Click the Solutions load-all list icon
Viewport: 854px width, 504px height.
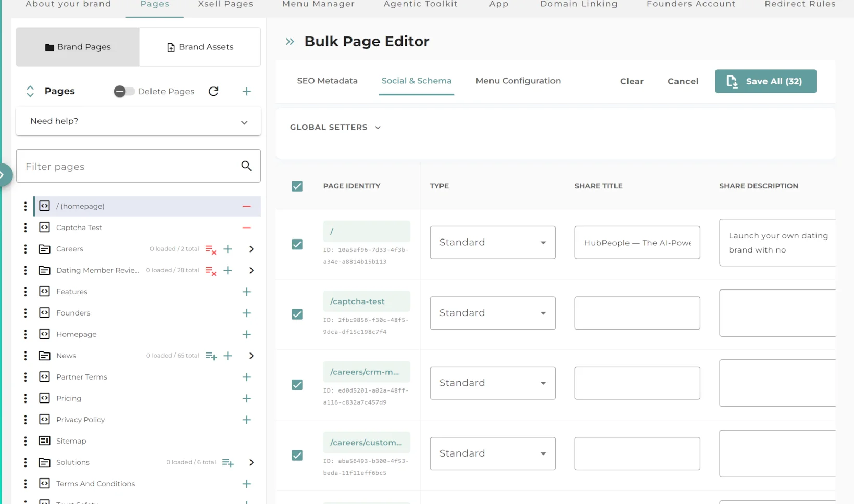pyautogui.click(x=228, y=462)
